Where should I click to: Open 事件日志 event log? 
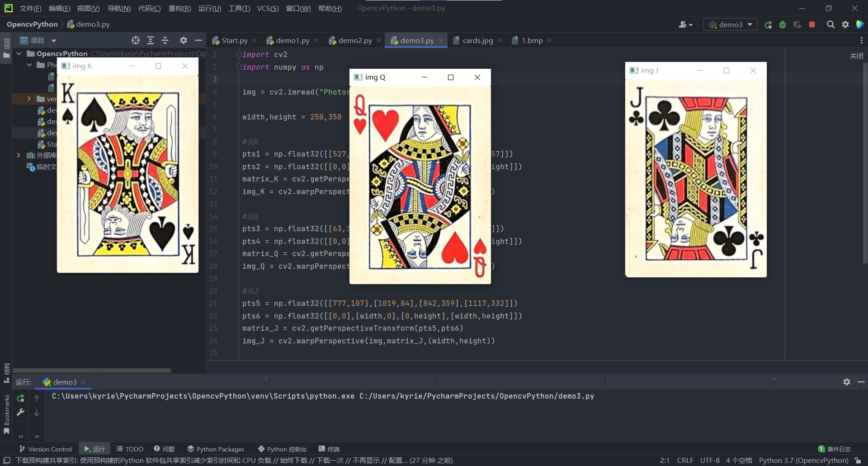834,449
